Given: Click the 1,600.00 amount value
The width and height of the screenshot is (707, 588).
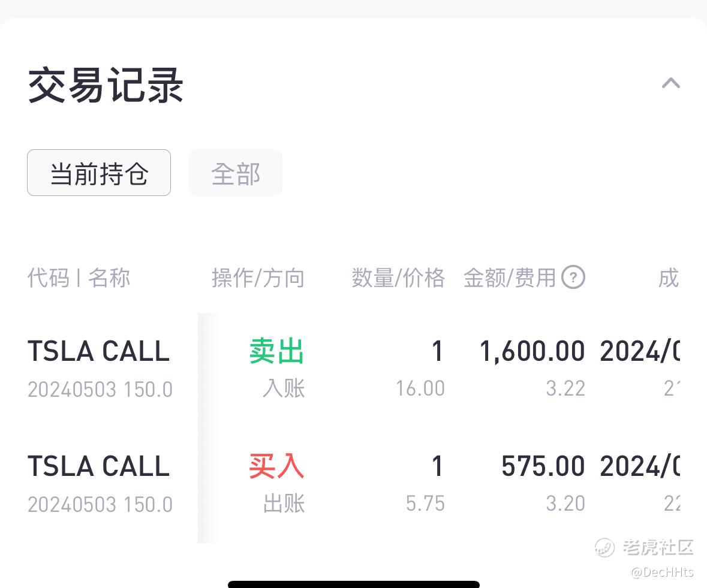Looking at the screenshot, I should click(x=532, y=351).
